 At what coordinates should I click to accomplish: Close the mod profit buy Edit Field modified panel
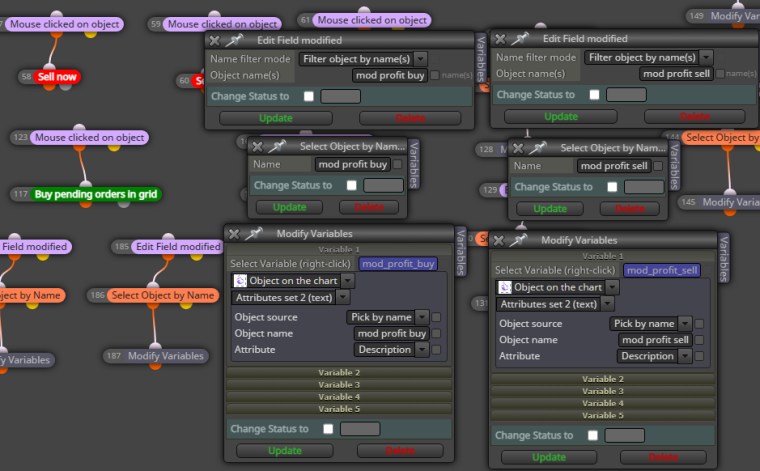point(215,41)
